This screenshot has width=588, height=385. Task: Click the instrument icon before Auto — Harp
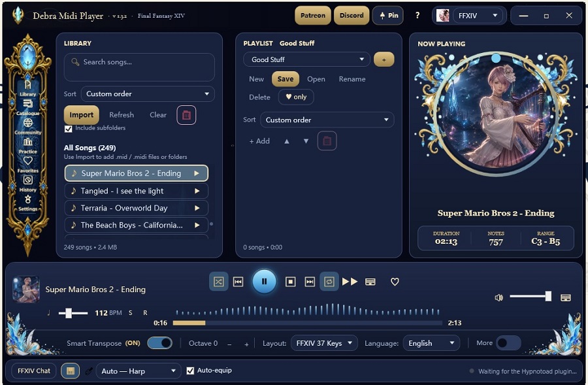click(x=88, y=371)
